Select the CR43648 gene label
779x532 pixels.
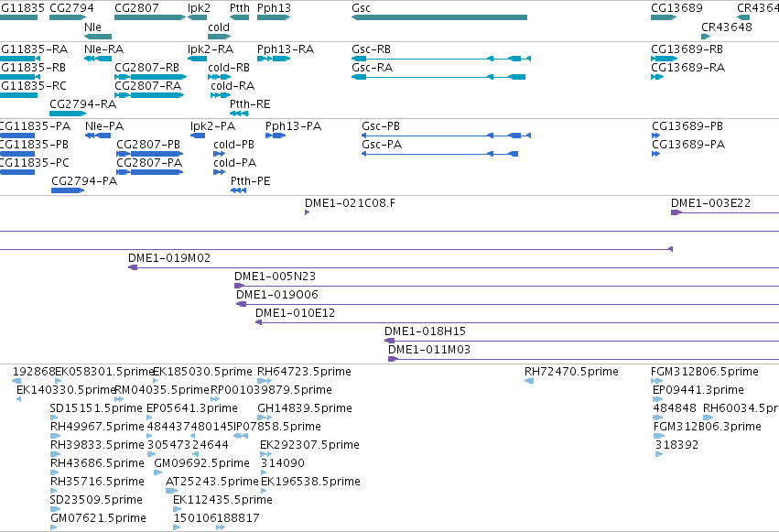726,27
